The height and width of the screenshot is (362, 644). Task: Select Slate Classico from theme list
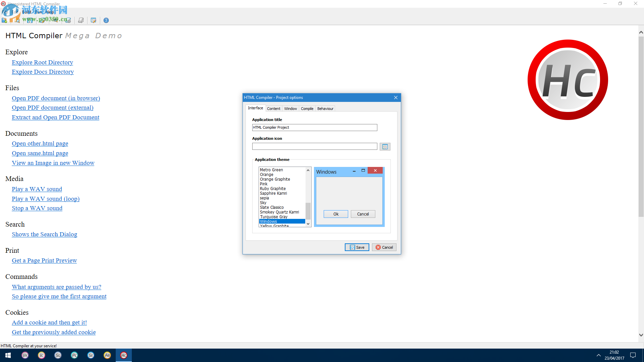(x=271, y=207)
